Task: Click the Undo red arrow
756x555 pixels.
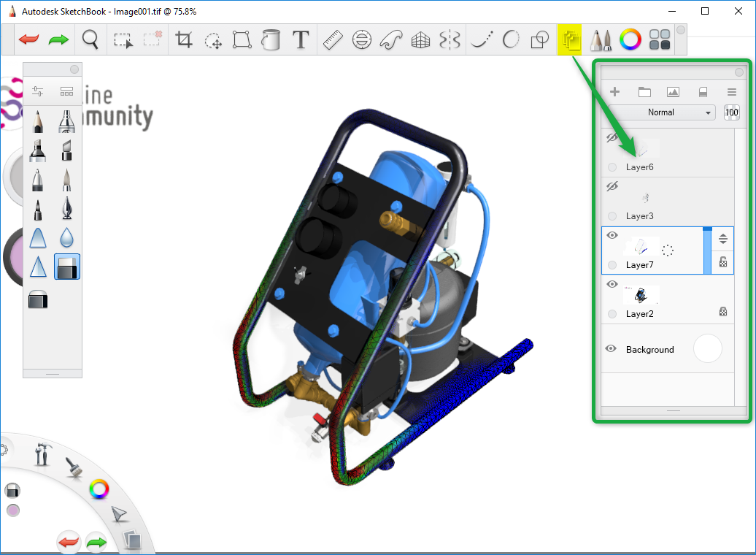Action: click(x=29, y=39)
